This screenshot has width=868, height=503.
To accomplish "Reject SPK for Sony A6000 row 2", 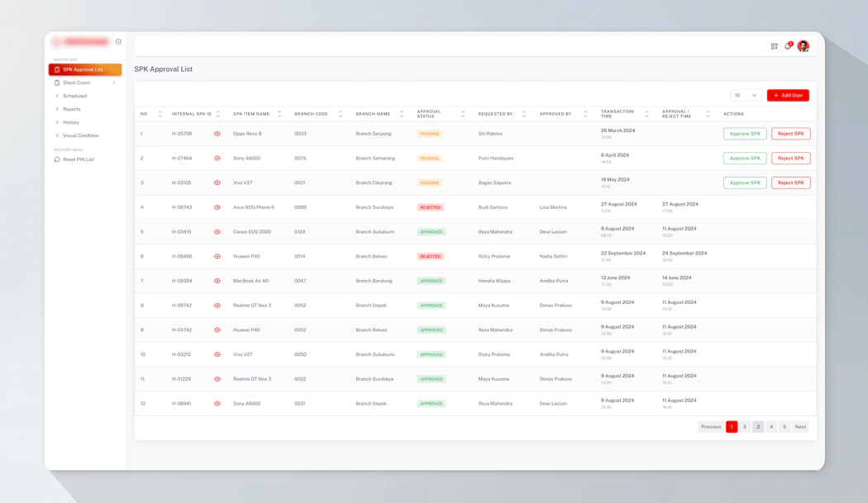I will [790, 159].
